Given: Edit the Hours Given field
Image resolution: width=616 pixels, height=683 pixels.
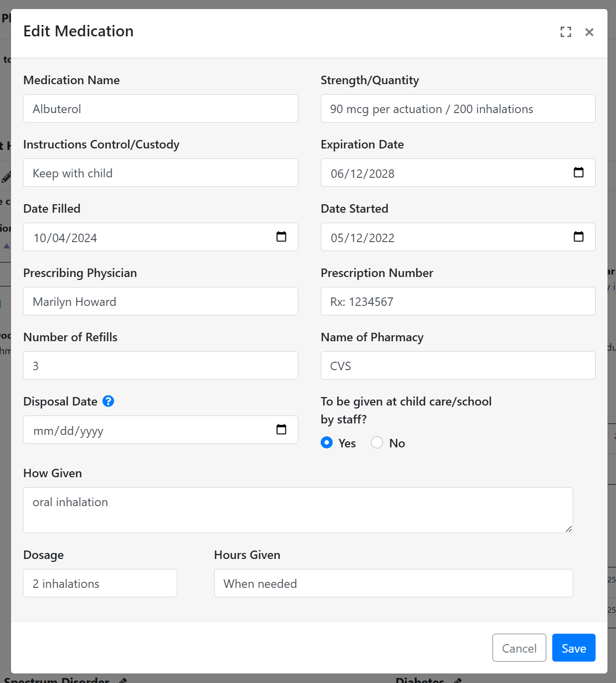Looking at the screenshot, I should (393, 583).
